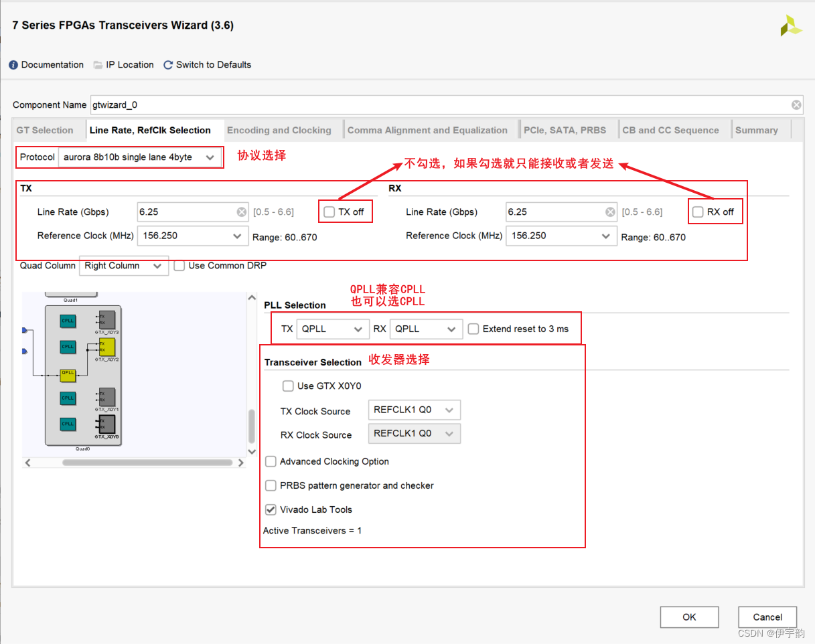Select the GTX_X0Y3 transceiver block

(x=106, y=319)
